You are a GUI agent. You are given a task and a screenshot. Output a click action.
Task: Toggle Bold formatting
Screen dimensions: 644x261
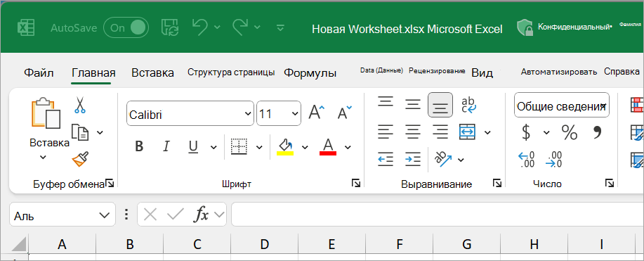(x=139, y=146)
